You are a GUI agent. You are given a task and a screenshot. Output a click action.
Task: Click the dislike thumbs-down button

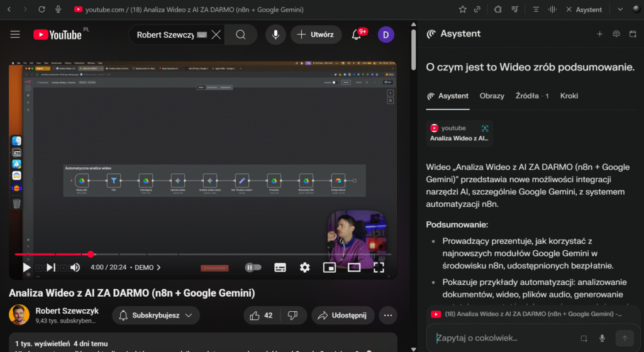[x=292, y=315]
